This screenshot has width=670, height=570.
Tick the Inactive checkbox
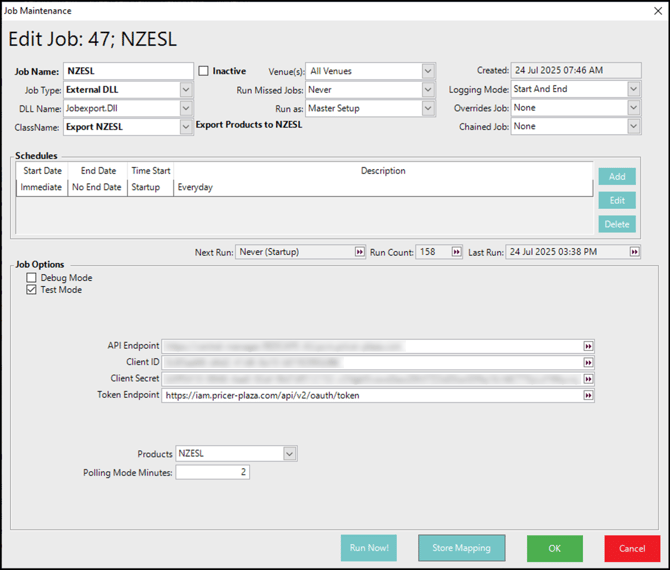[x=204, y=71]
